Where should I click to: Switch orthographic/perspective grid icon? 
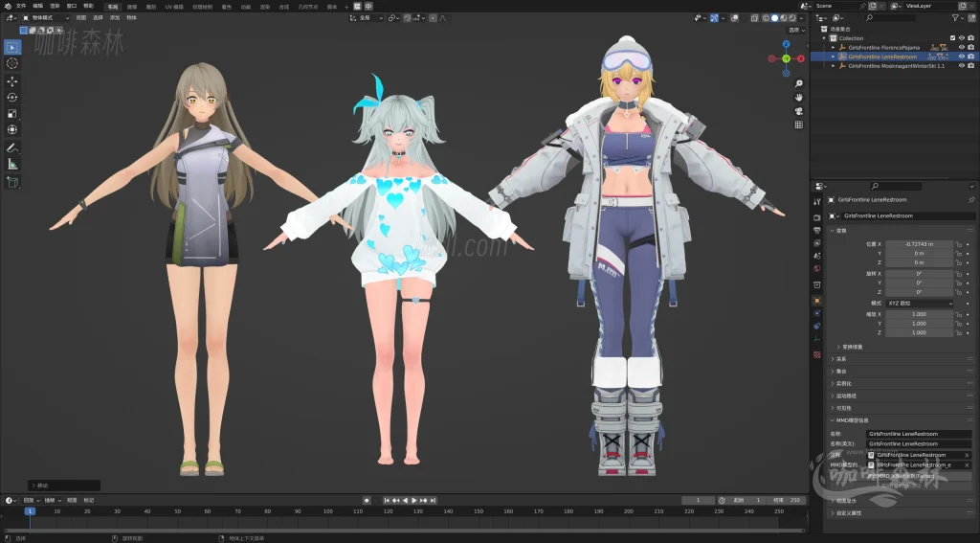tap(799, 124)
